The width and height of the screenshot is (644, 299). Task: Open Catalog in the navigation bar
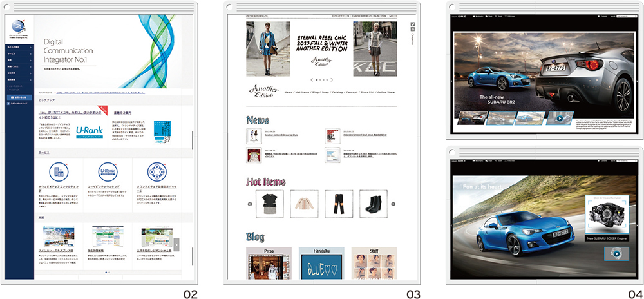(339, 92)
